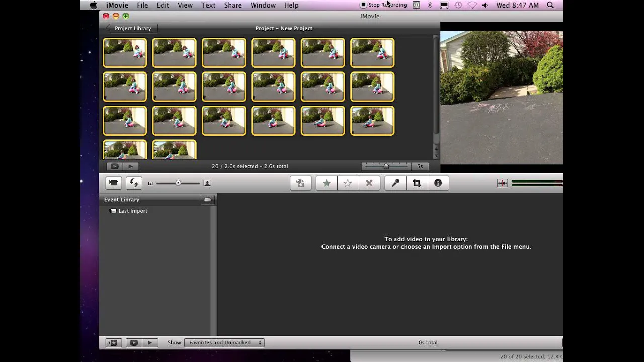Unmark selection with the hollow star
644x362 pixels.
click(348, 183)
